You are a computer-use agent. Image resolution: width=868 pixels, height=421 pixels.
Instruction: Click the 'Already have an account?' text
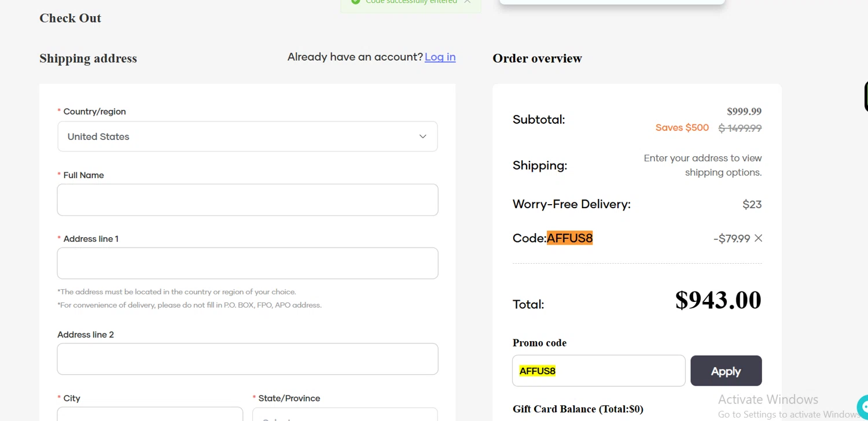click(355, 57)
